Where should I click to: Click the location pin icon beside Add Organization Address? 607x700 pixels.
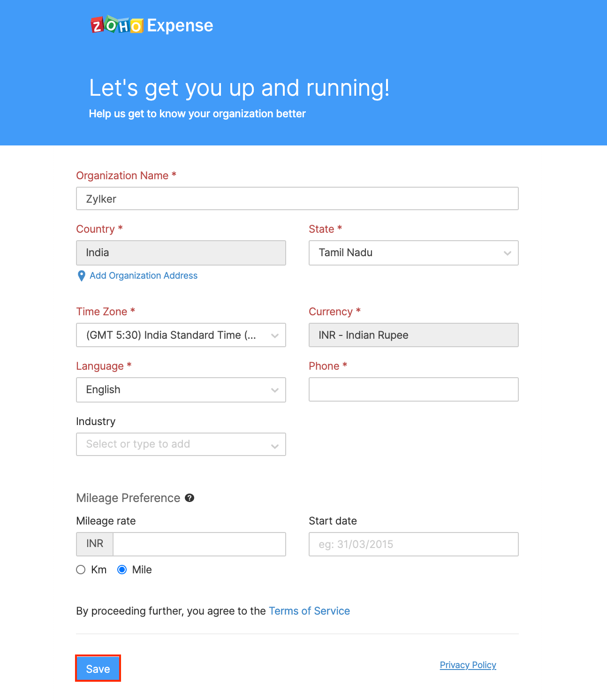[x=81, y=276]
